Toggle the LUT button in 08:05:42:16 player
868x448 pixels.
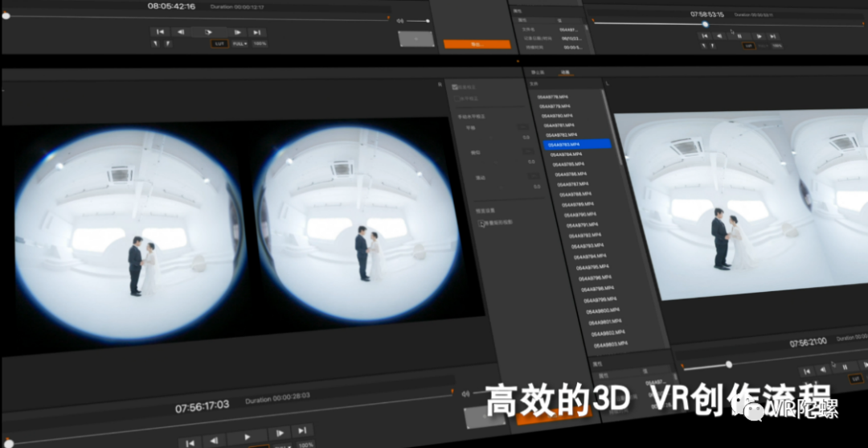coord(219,43)
